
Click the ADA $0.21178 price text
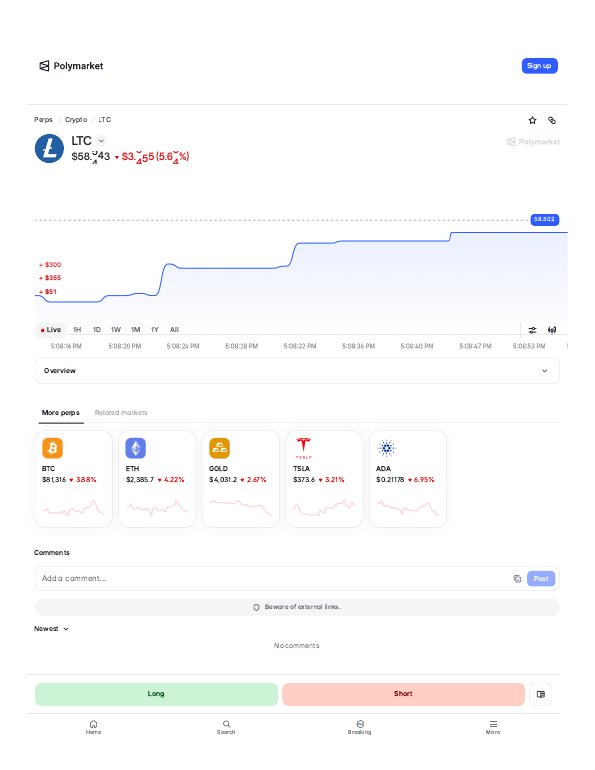click(x=390, y=480)
